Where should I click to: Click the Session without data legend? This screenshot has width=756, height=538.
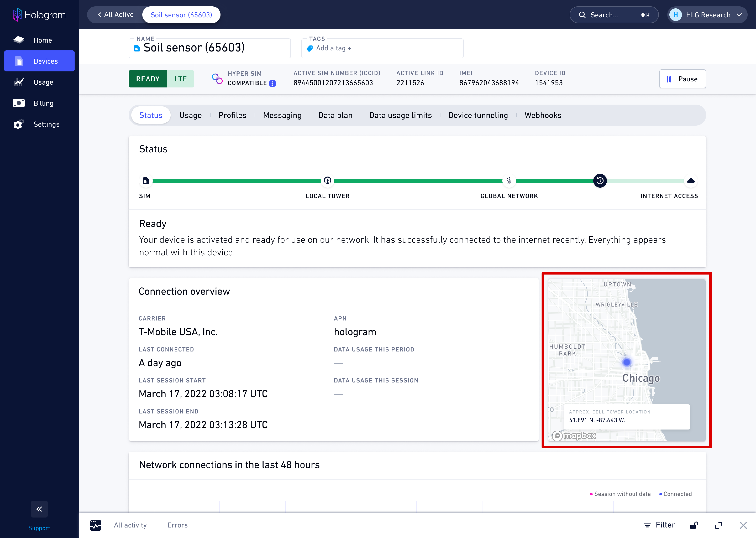click(x=620, y=494)
